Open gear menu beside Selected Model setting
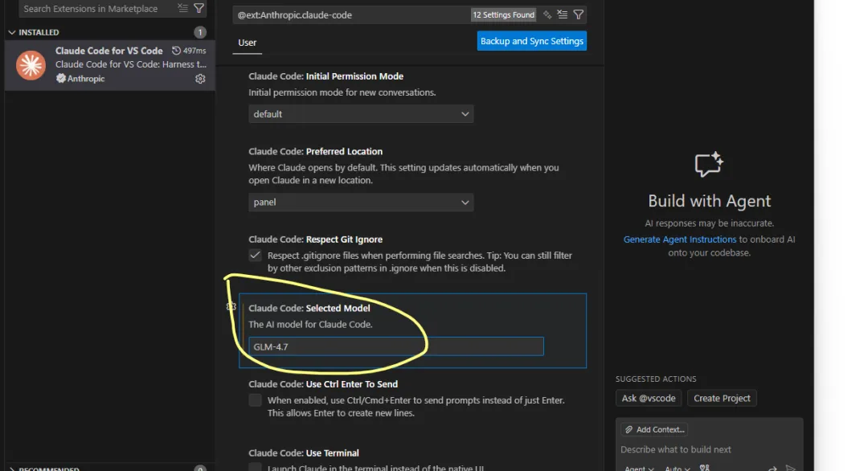Viewport: 868px width, 471px height. (231, 306)
